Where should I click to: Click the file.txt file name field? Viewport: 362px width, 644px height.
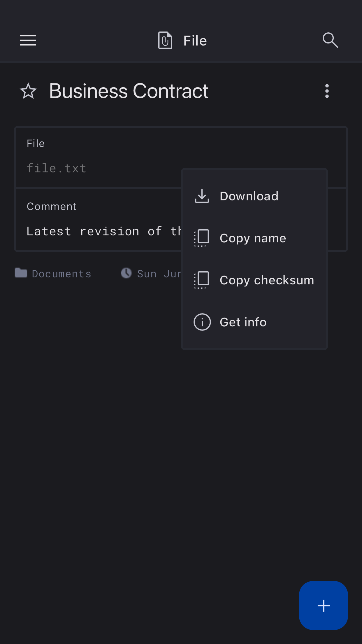coord(57,168)
